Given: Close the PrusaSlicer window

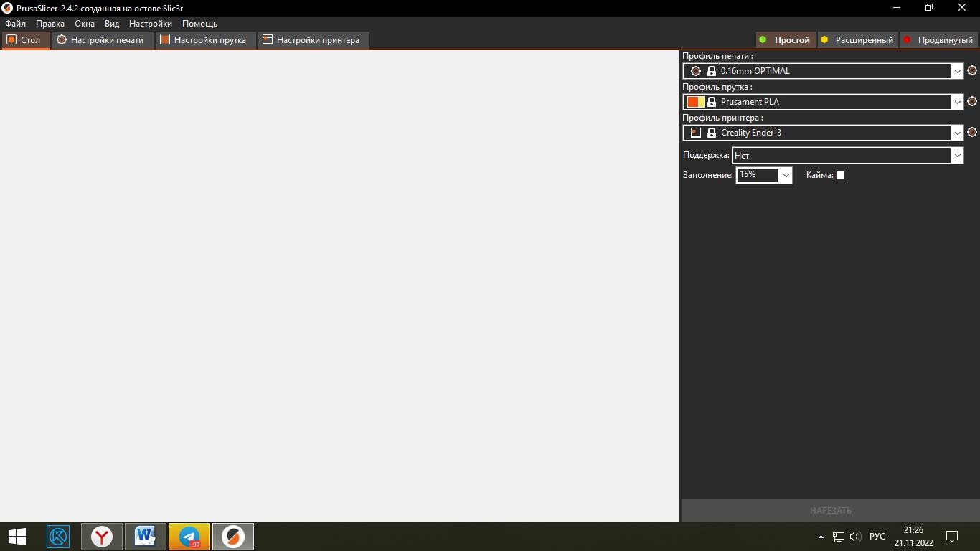Looking at the screenshot, I should tap(962, 8).
